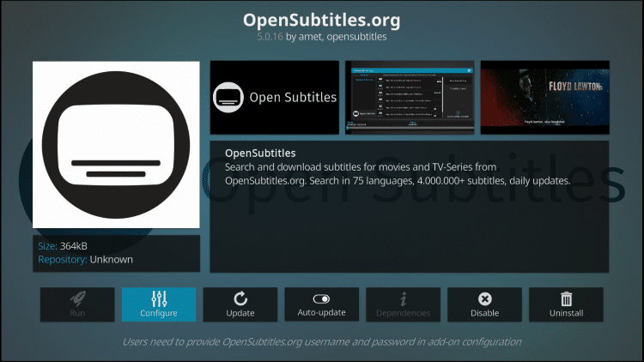Image resolution: width=644 pixels, height=362 pixels.
Task: Click the trash can Uninstall icon
Action: click(x=566, y=299)
